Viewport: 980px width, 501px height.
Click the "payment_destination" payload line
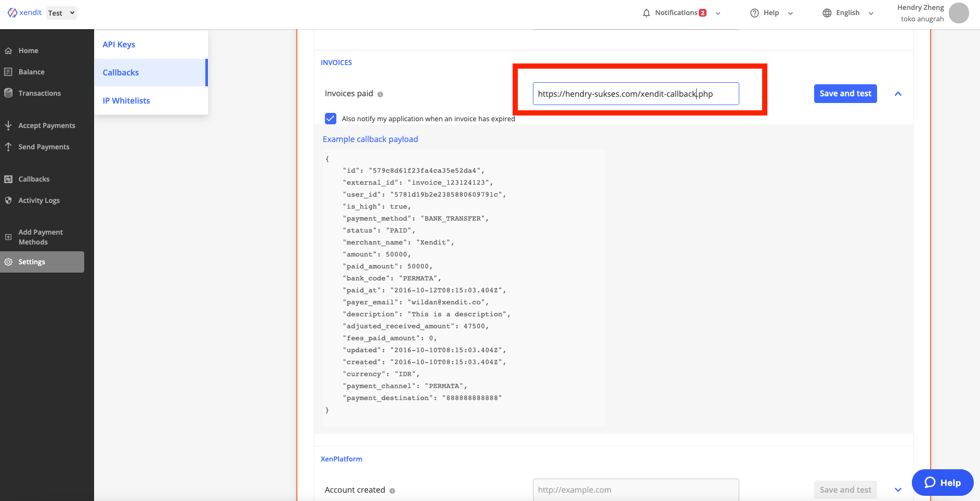[x=422, y=398]
